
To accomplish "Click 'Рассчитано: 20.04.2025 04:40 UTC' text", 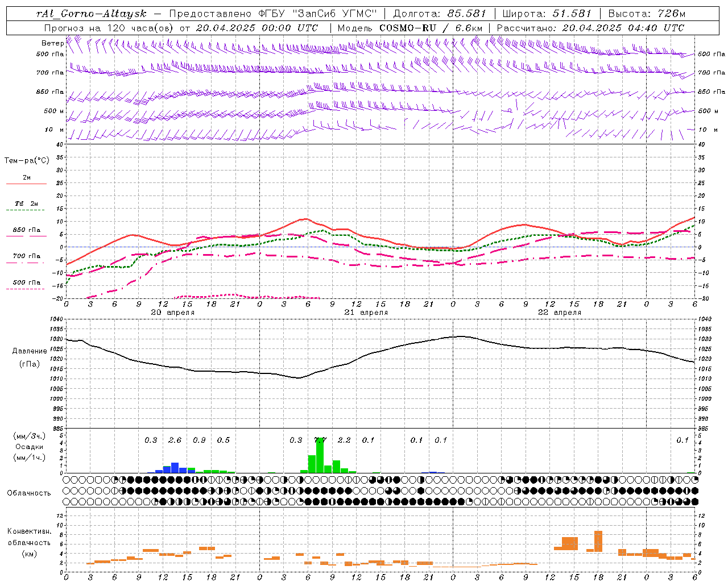I will [590, 28].
